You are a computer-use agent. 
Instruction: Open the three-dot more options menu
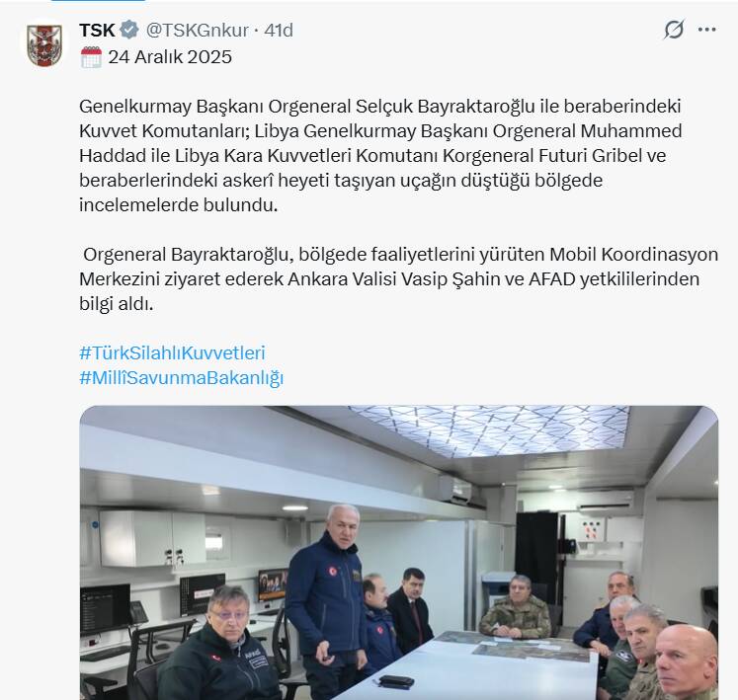pos(706,30)
